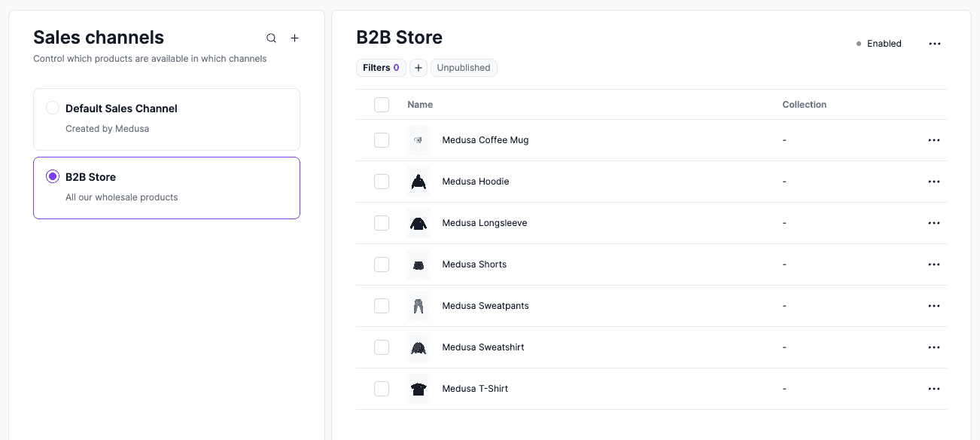980x440 pixels.
Task: Open the Filters dropdown
Action: pos(381,67)
